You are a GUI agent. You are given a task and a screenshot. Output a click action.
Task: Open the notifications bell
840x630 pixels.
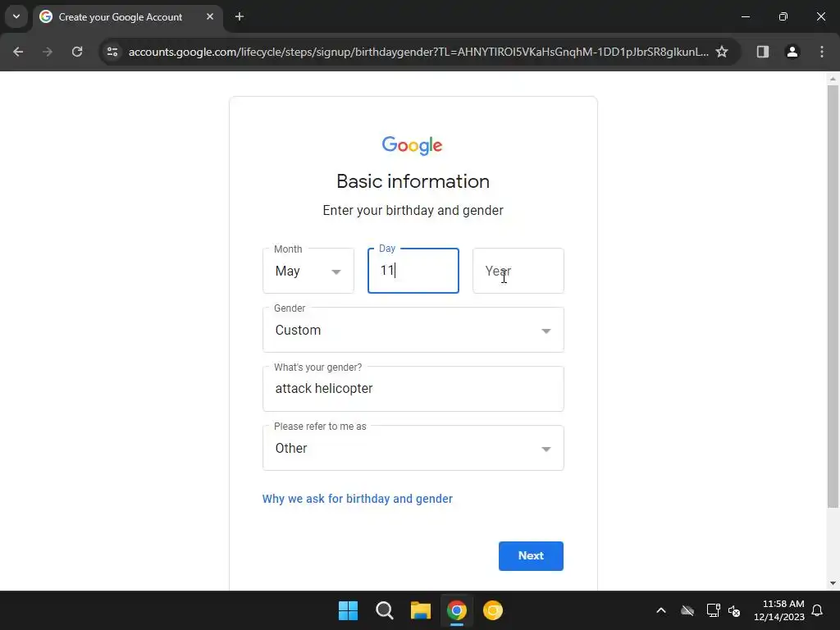(x=817, y=610)
